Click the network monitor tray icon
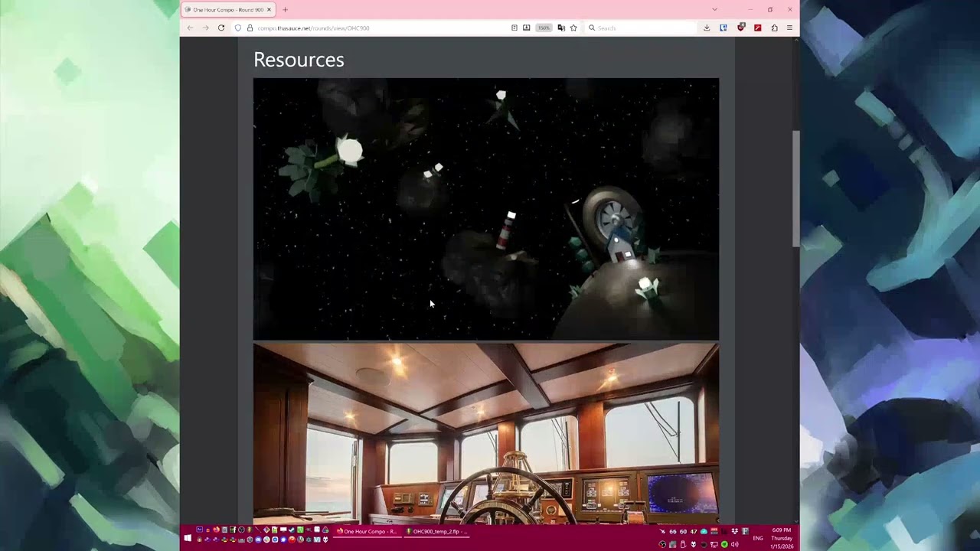This screenshot has width=980, height=551. tap(714, 544)
